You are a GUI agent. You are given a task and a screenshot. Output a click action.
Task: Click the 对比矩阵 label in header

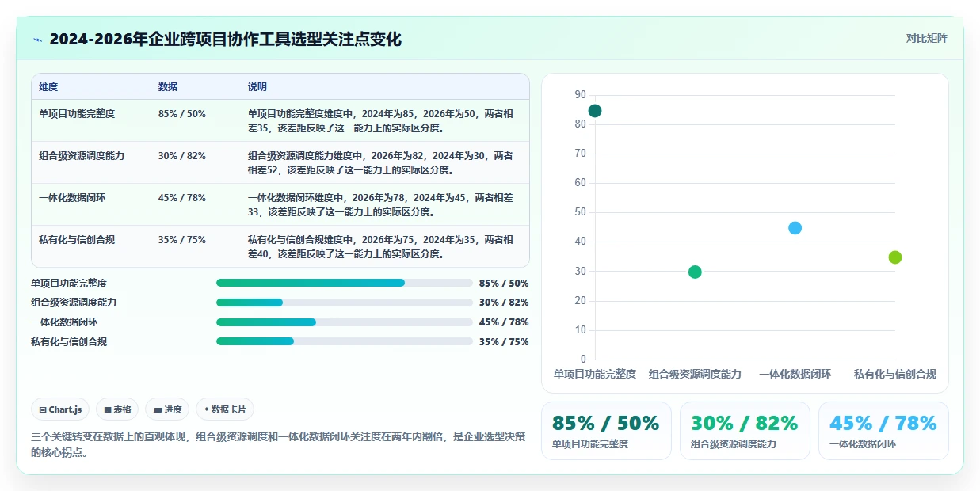[926, 38]
